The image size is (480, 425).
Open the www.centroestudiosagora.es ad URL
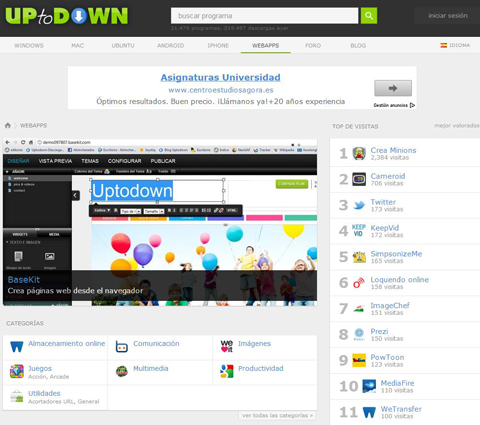[x=221, y=90]
